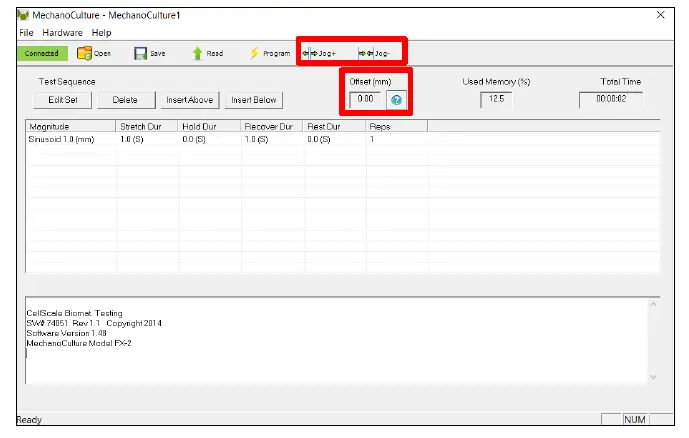Click the Reps column header

[396, 127]
